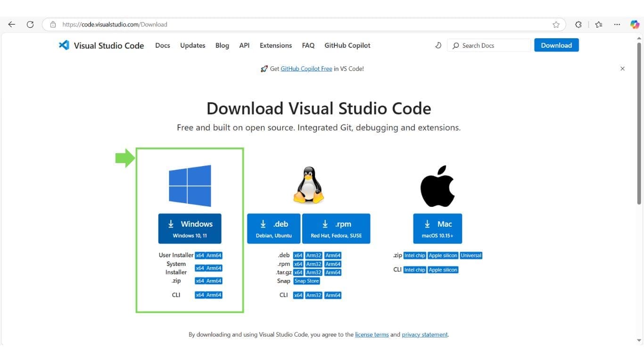Open the Favorites list icon

(599, 25)
